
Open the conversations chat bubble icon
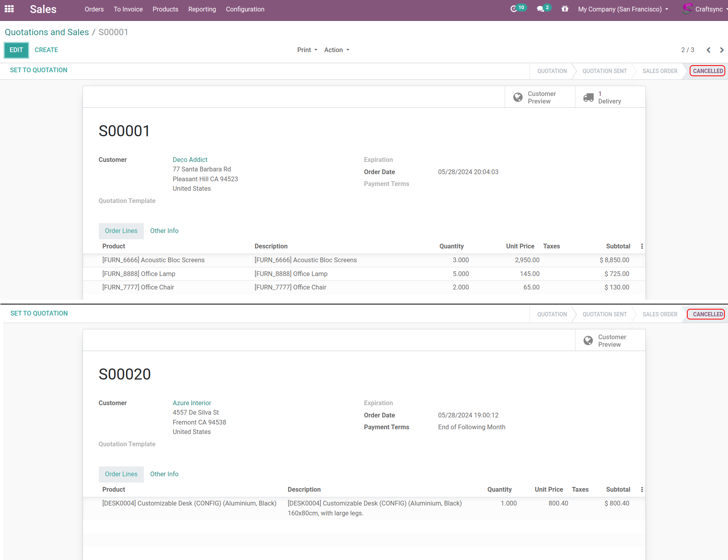(x=540, y=9)
